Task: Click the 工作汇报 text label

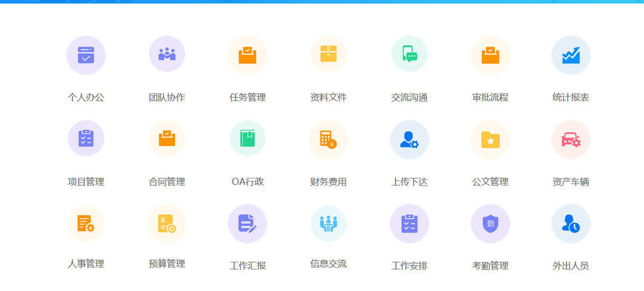Action: [248, 266]
